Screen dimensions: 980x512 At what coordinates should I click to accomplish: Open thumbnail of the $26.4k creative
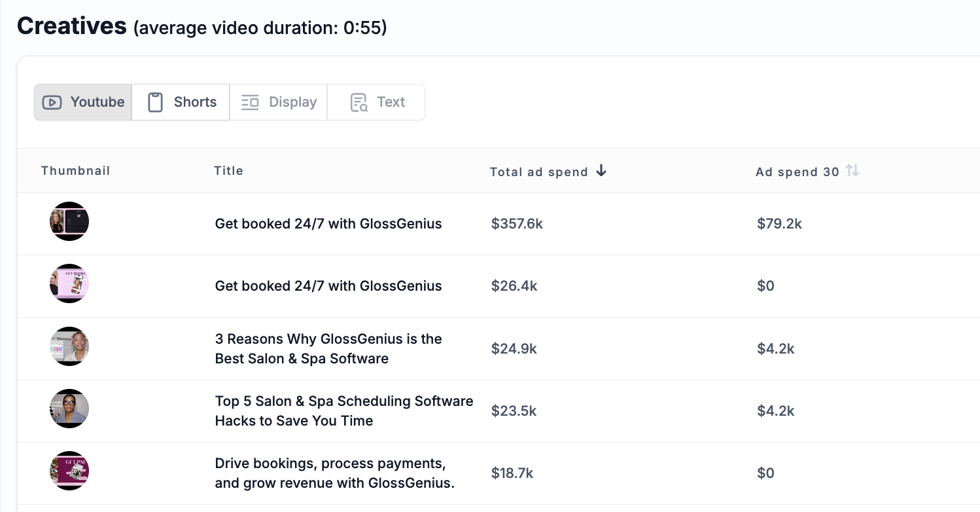pos(69,283)
